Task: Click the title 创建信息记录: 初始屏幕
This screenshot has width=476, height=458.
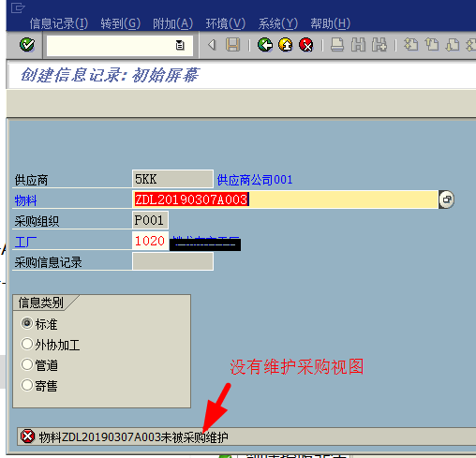Action: click(x=110, y=75)
